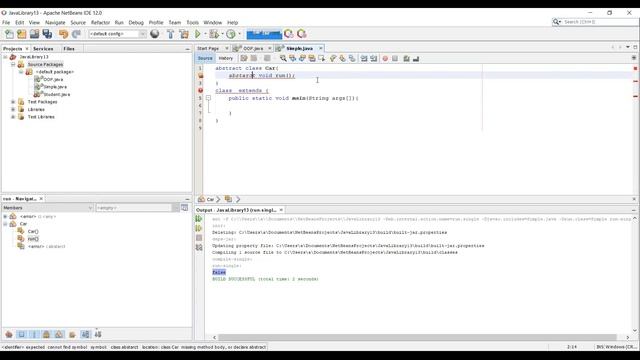Click the Undo toolbar icon
The height and width of the screenshot is (360, 640).
click(x=63, y=34)
